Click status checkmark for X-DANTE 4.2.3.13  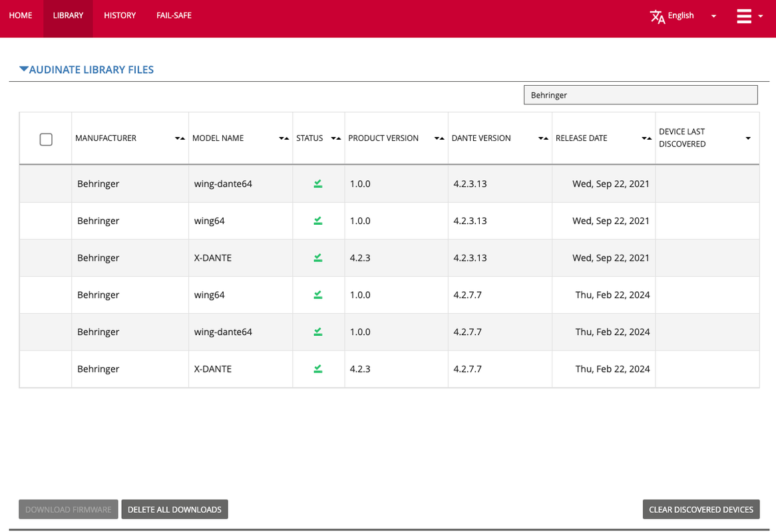tap(318, 257)
